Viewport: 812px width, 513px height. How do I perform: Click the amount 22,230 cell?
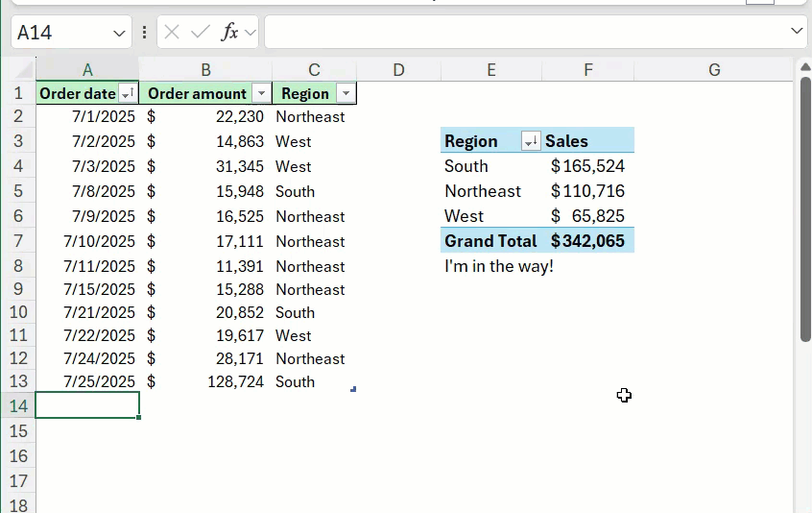(205, 116)
